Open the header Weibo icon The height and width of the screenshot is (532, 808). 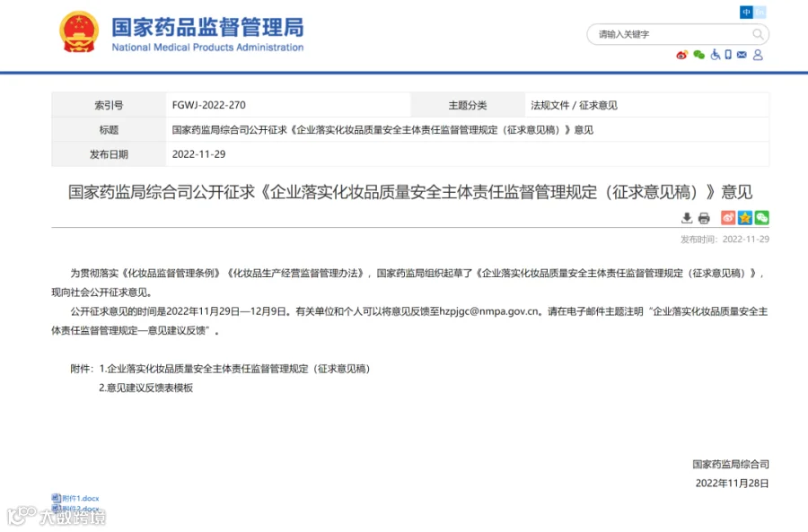click(x=681, y=55)
